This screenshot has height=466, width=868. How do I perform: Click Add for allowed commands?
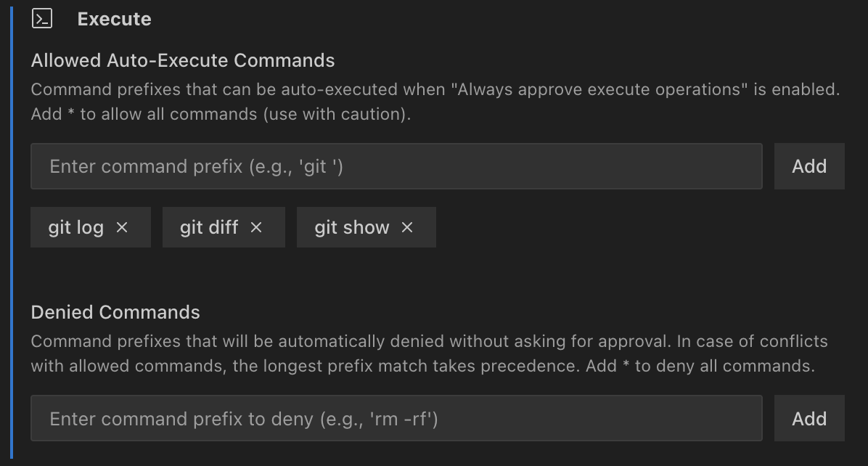coord(809,166)
